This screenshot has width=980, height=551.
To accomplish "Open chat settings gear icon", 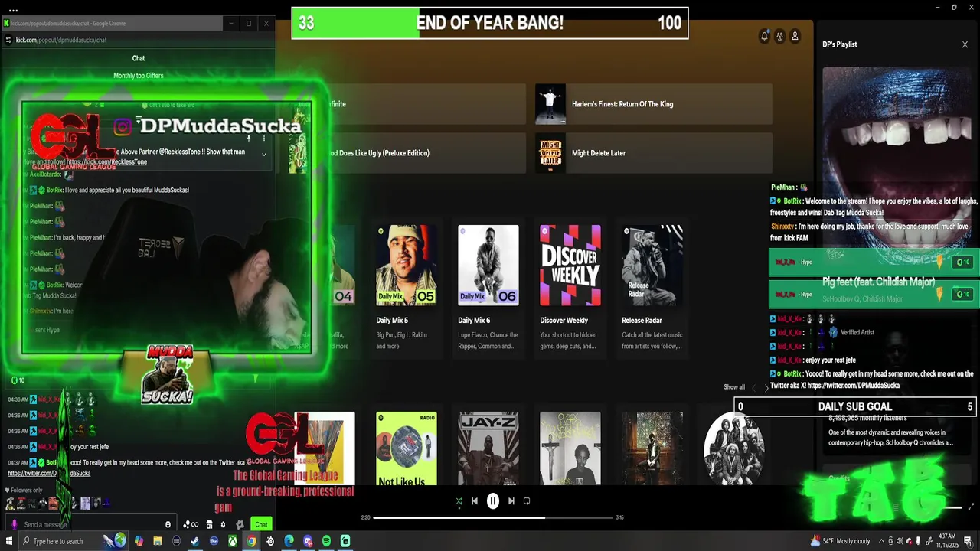I will 223,524.
